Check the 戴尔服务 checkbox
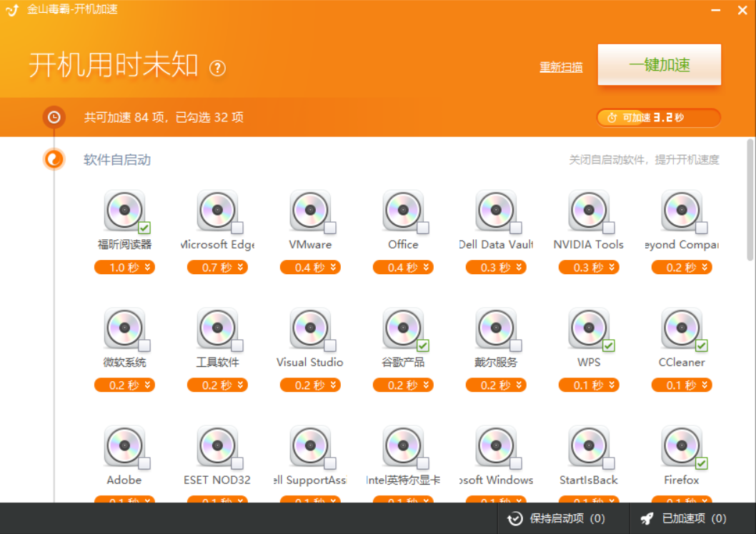Viewport: 756px width, 534px height. (516, 346)
